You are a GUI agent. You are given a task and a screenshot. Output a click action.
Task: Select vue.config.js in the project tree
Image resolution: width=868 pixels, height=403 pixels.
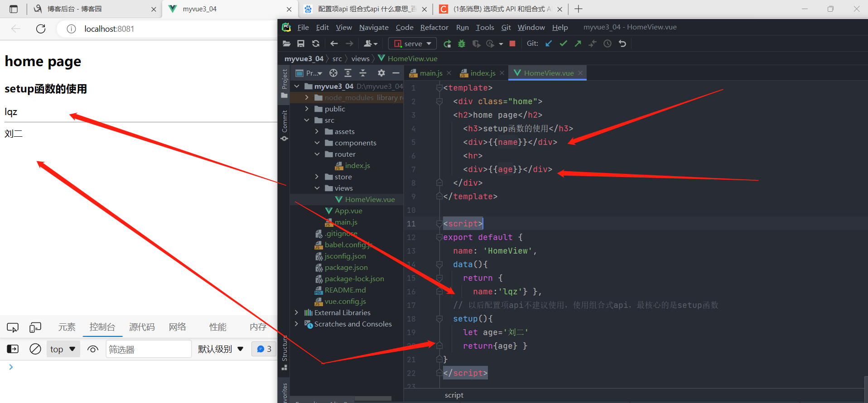click(x=345, y=301)
